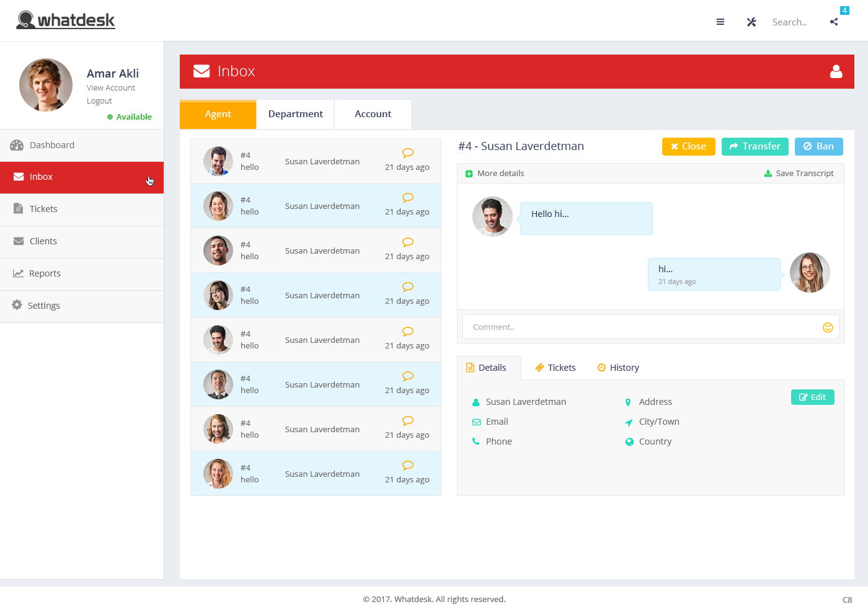Open the History tab
This screenshot has height=612, width=868.
tap(618, 368)
